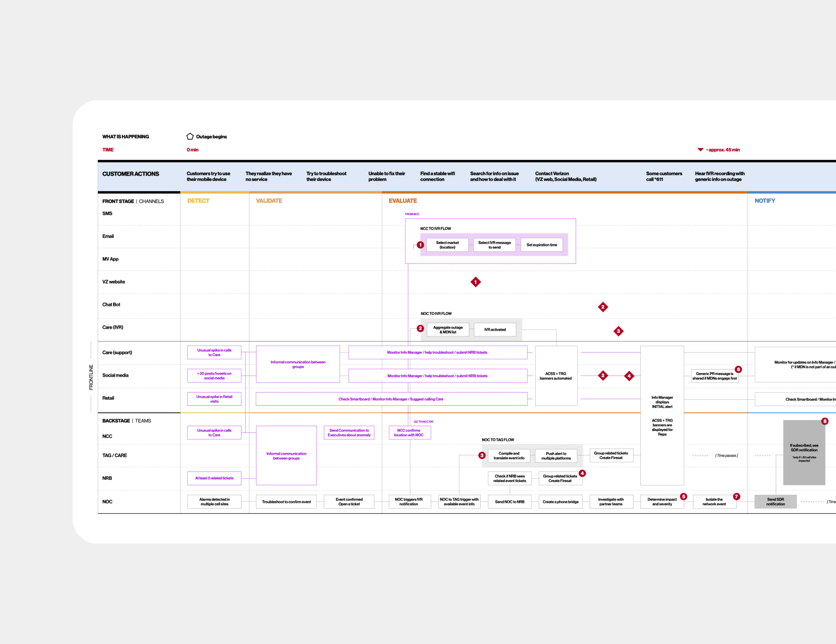Click the 'Troubleshoot to confirm event' box
Screen dimensions: 836x644
pyautogui.click(x=286, y=502)
